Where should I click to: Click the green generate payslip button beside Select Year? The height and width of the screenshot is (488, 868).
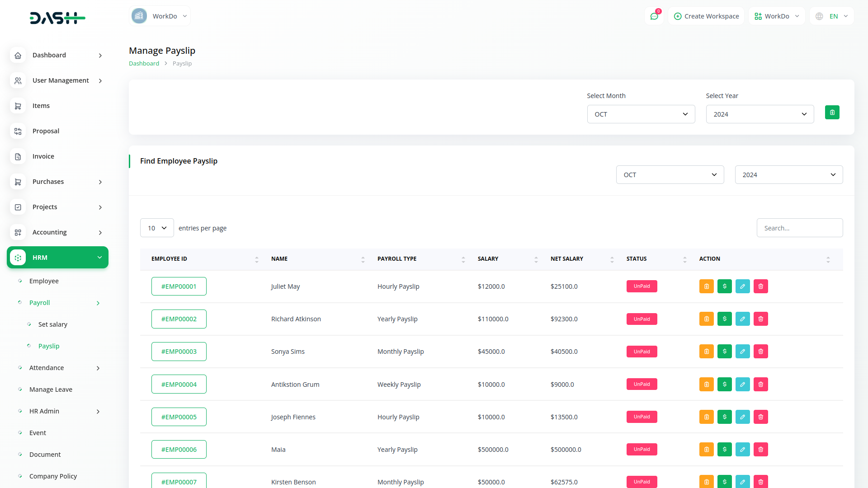832,112
